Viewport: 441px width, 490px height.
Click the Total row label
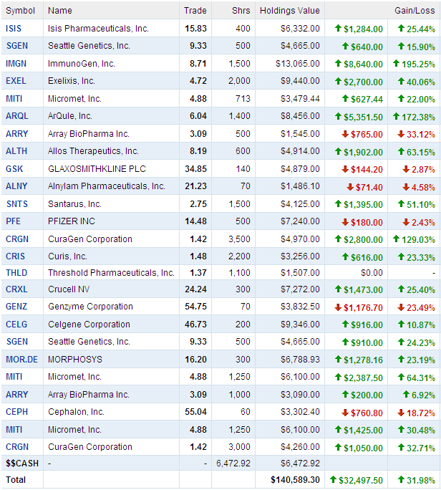click(x=16, y=480)
